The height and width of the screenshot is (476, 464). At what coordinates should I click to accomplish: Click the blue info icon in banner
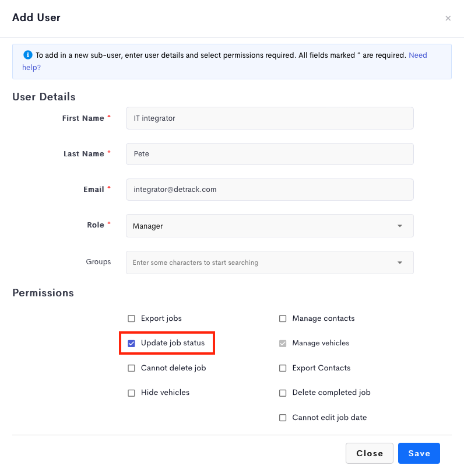27,55
